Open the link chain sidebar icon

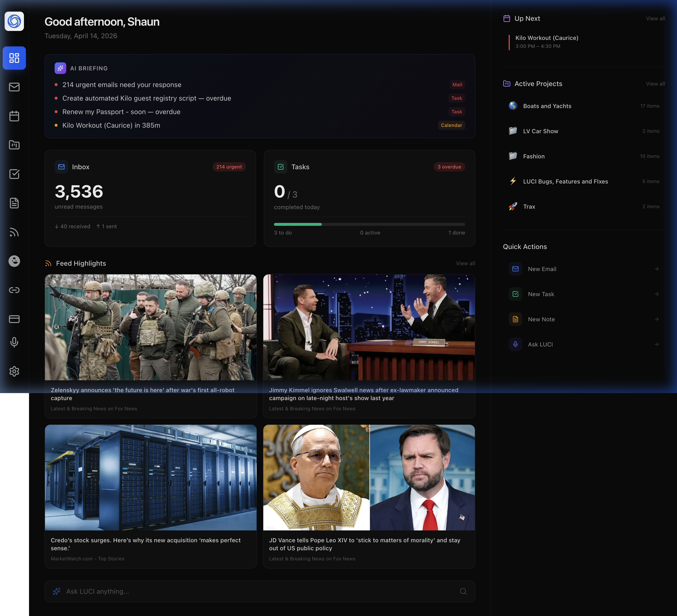(x=14, y=290)
